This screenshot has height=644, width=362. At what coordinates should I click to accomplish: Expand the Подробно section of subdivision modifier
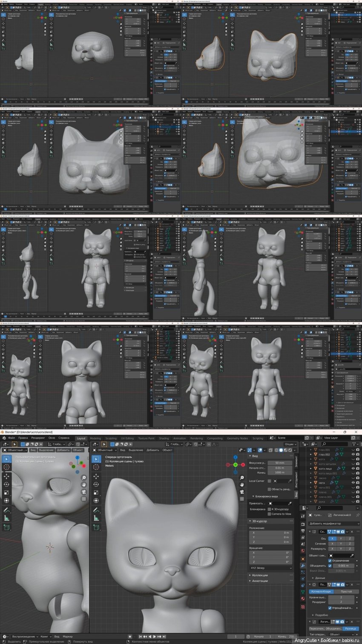[x=322, y=615]
